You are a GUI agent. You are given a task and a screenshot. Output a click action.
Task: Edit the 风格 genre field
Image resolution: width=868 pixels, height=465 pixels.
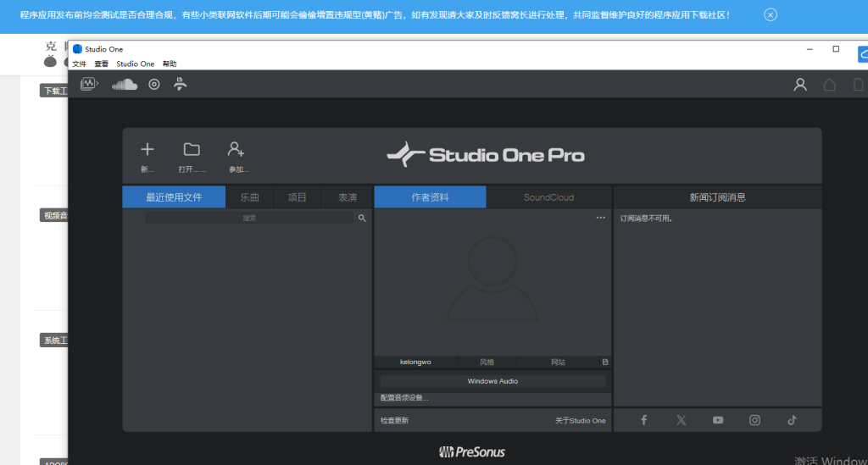(x=487, y=363)
